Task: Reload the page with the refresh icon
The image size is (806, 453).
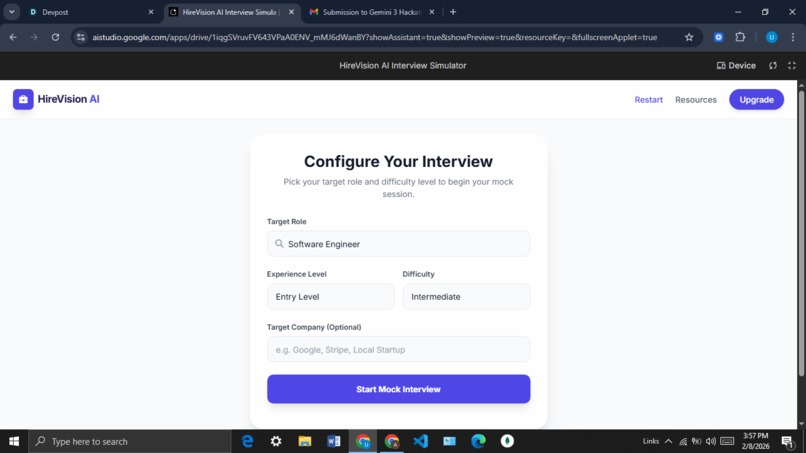Action: coord(55,37)
